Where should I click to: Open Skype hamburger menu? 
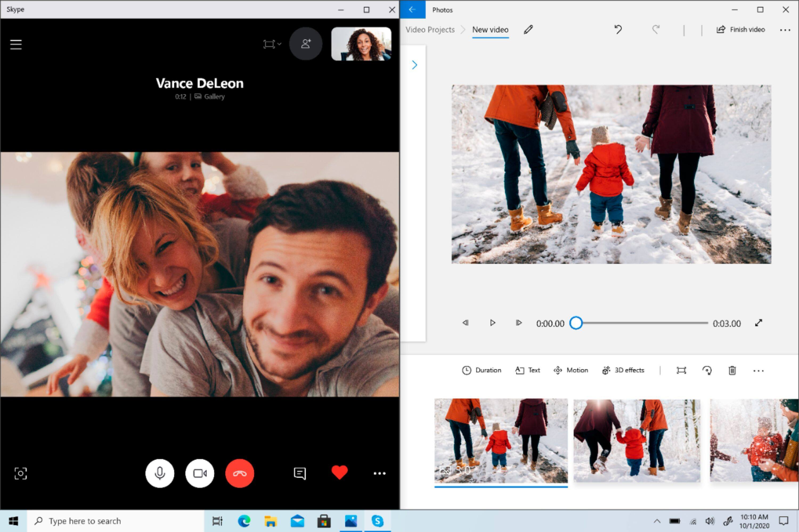coord(16,44)
